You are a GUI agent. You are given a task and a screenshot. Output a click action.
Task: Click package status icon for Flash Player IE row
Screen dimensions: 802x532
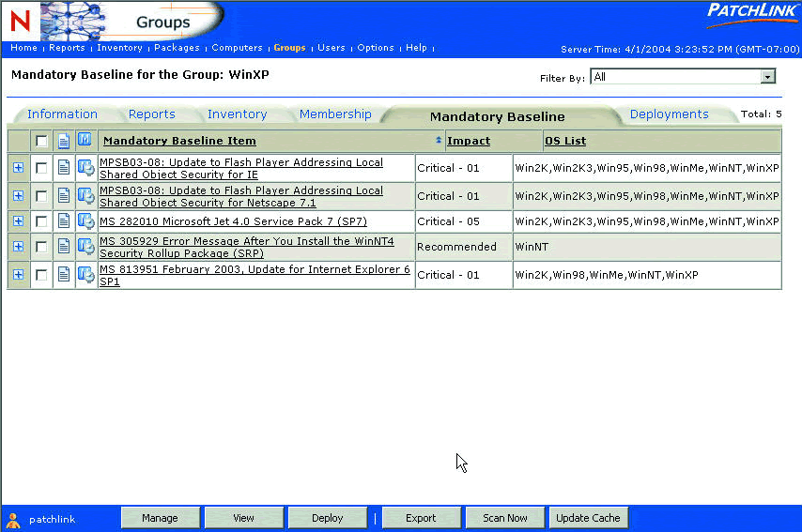click(x=86, y=168)
